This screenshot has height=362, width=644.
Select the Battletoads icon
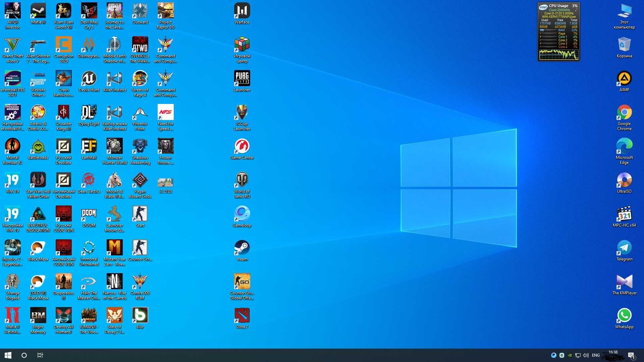[38, 149]
